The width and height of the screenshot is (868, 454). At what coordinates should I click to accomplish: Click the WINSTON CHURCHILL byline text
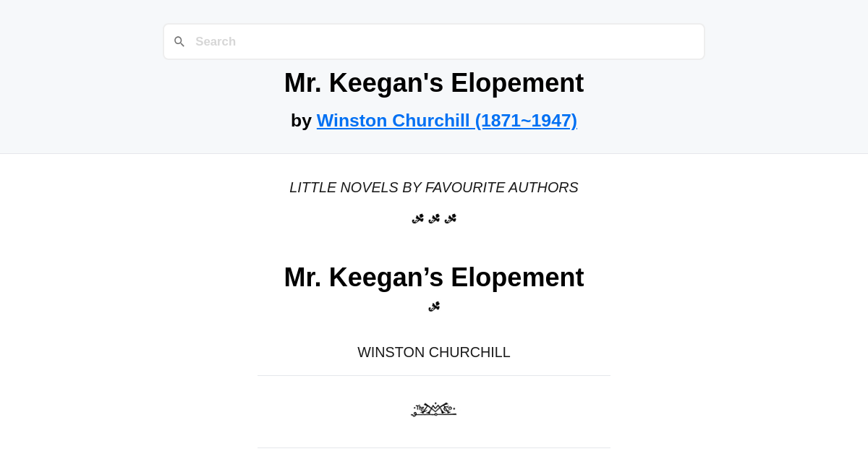434,352
